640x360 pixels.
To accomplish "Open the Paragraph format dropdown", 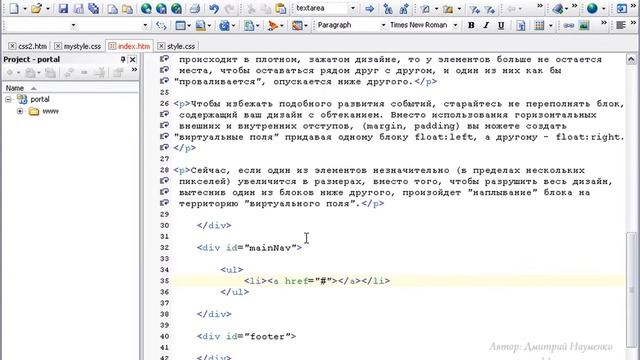I will 383,25.
